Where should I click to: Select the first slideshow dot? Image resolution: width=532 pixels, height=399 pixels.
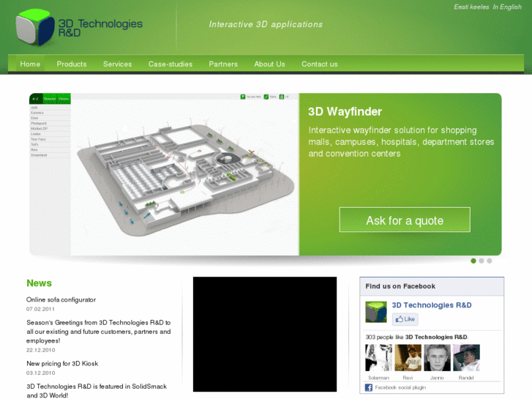pyautogui.click(x=473, y=261)
